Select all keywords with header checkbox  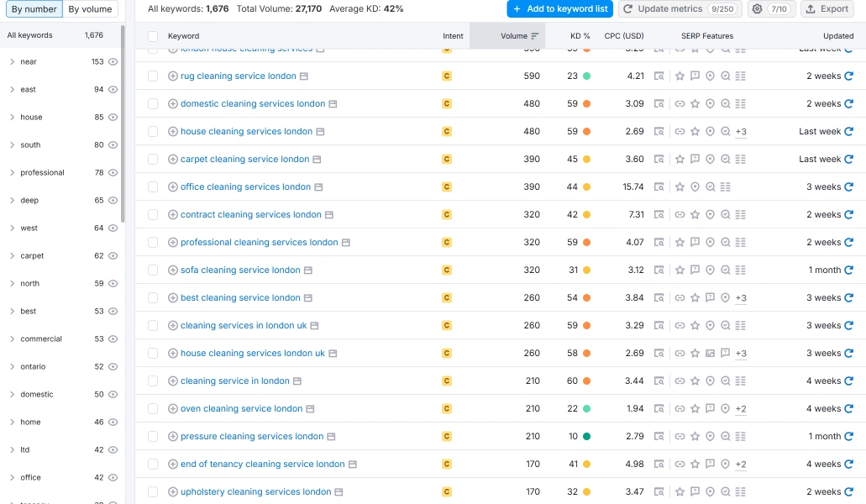pyautogui.click(x=153, y=36)
